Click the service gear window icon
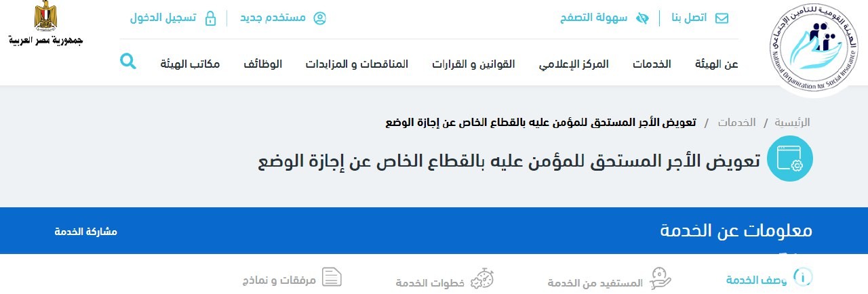 (x=789, y=159)
